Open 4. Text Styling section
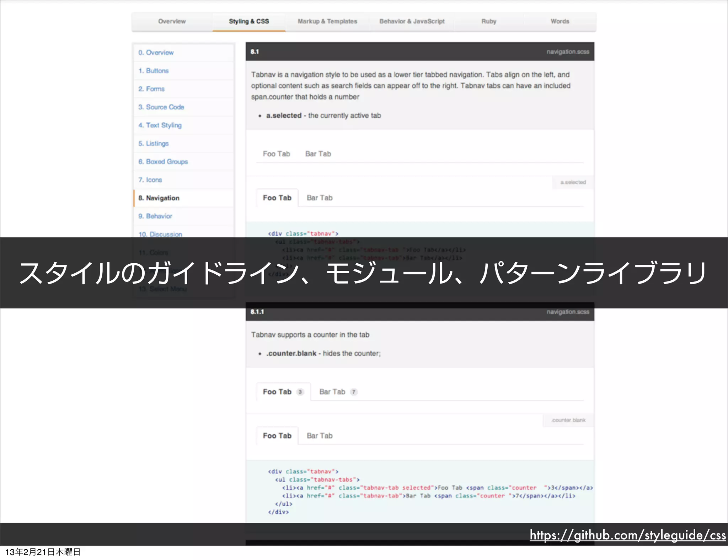This screenshot has width=728, height=560. click(x=184, y=125)
